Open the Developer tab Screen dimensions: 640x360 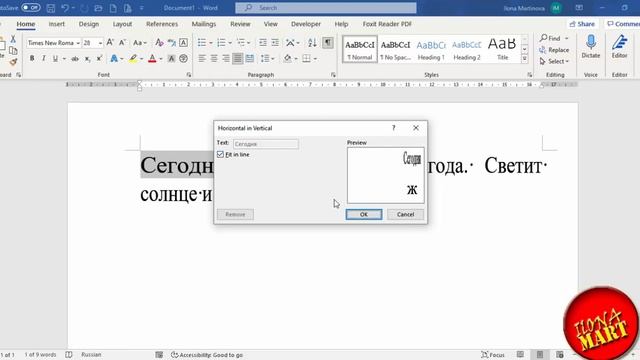coord(306,24)
